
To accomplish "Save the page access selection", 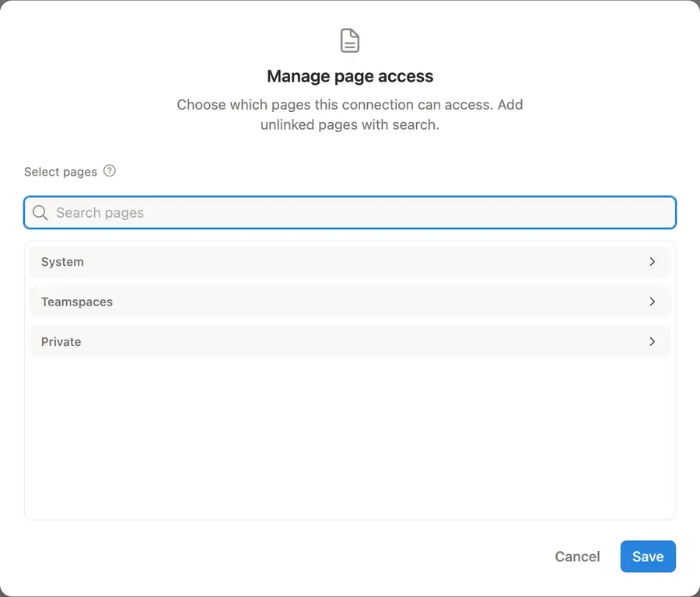I will tap(648, 557).
